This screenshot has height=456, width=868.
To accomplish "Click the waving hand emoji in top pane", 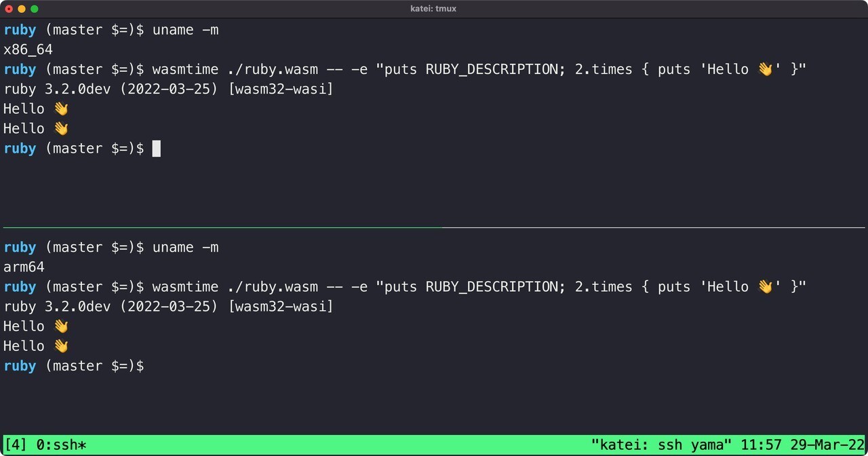I will (x=60, y=107).
